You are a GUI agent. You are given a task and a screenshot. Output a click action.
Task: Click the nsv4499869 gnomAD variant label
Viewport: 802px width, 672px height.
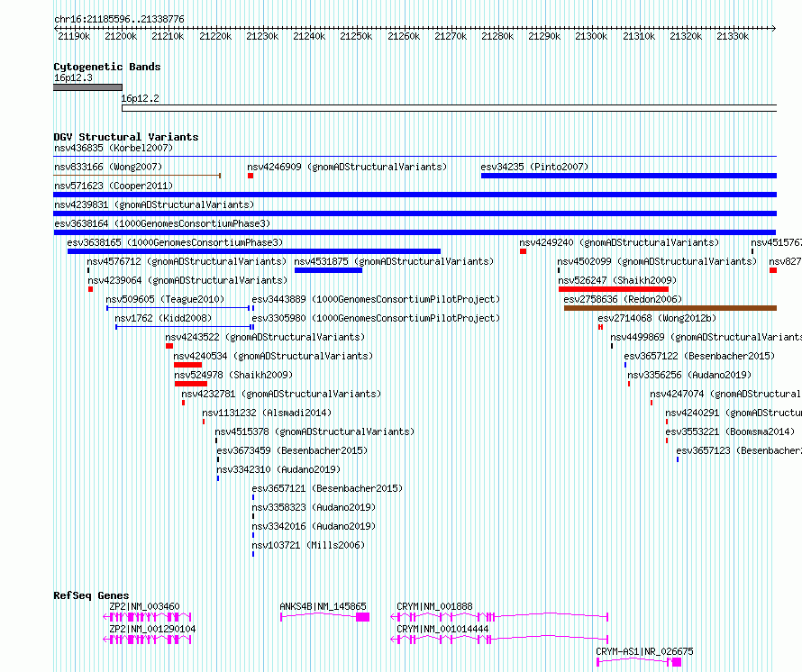pyautogui.click(x=706, y=337)
